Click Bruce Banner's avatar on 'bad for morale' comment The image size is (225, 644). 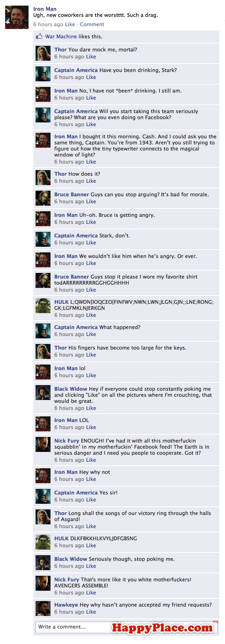[x=43, y=198]
